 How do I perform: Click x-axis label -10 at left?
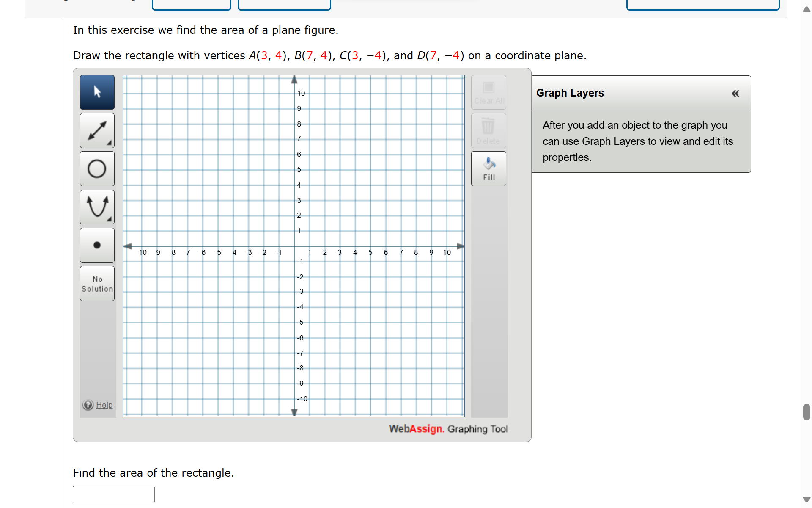[141, 252]
